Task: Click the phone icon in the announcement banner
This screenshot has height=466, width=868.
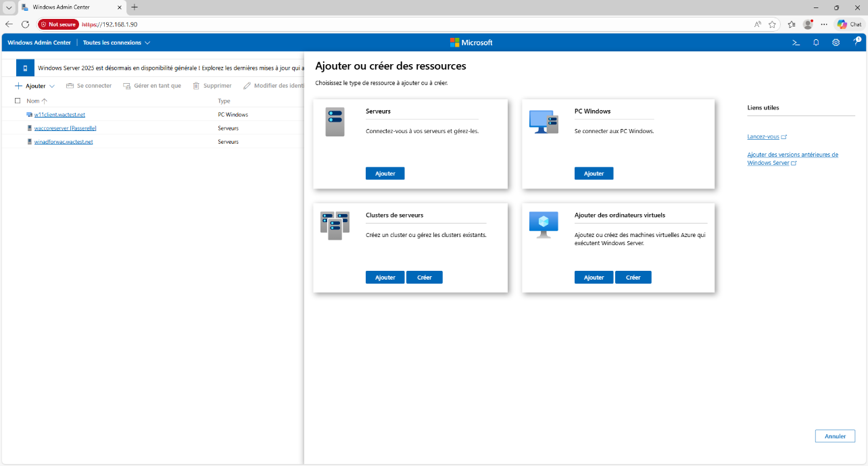Action: tap(25, 68)
